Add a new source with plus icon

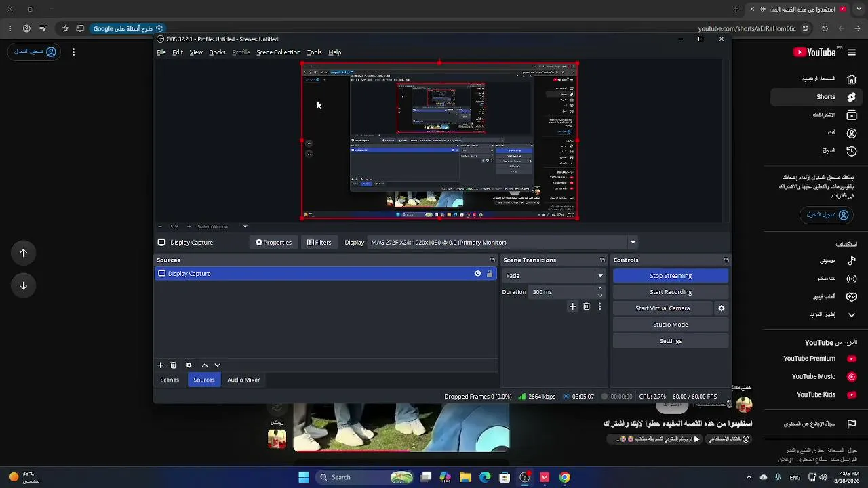161,365
